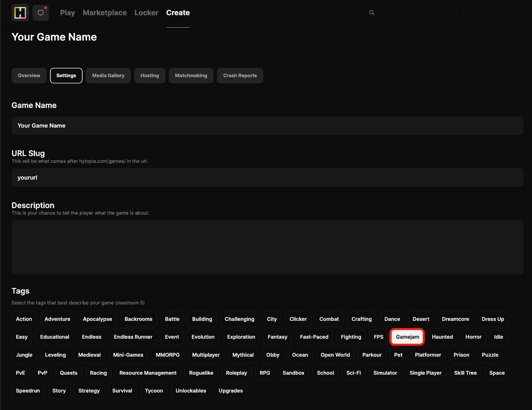Go to the Play page
Screen dimensions: 532x410
[x=67, y=13]
